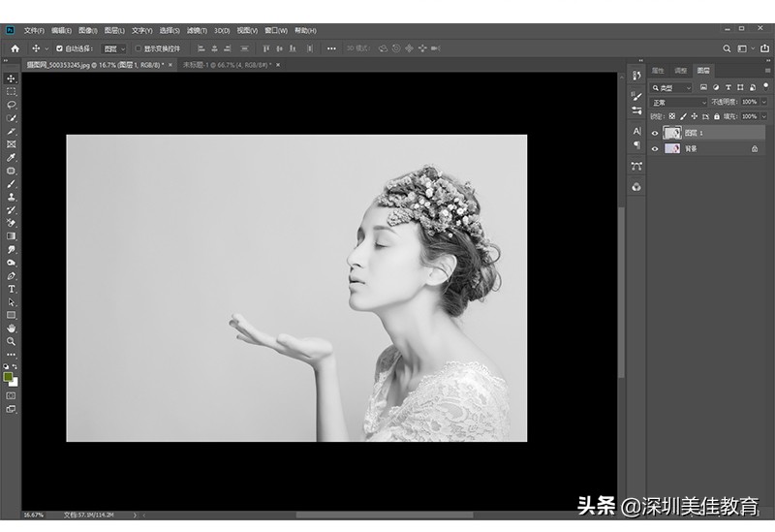This screenshot has width=775, height=532.
Task: Open the Edit Toolbar three-dots button
Action: click(11, 354)
